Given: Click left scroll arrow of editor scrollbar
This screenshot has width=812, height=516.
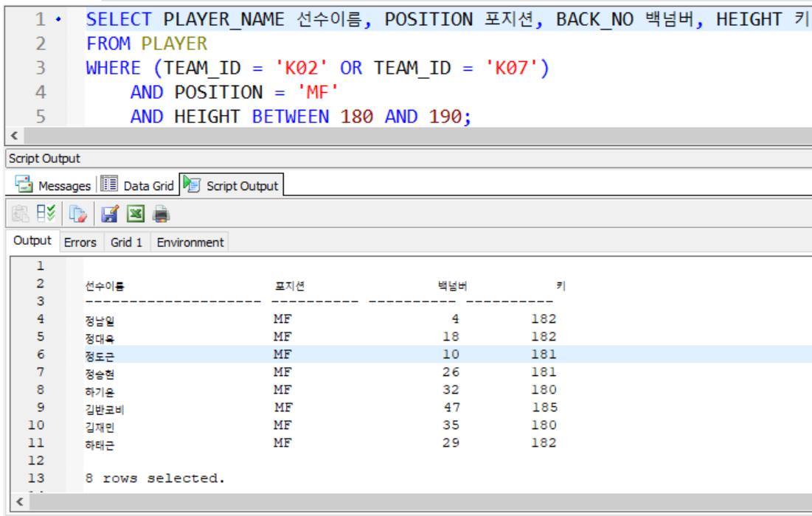Looking at the screenshot, I should tap(15, 136).
